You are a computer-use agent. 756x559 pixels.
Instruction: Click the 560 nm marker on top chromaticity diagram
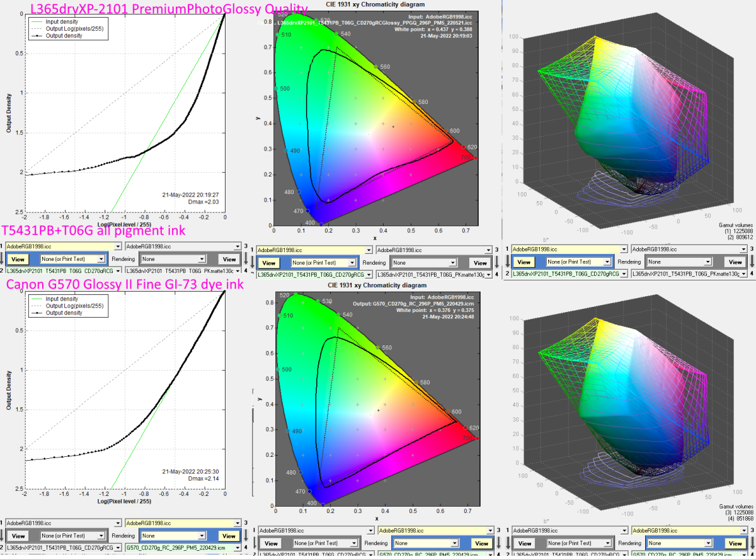[x=377, y=67]
